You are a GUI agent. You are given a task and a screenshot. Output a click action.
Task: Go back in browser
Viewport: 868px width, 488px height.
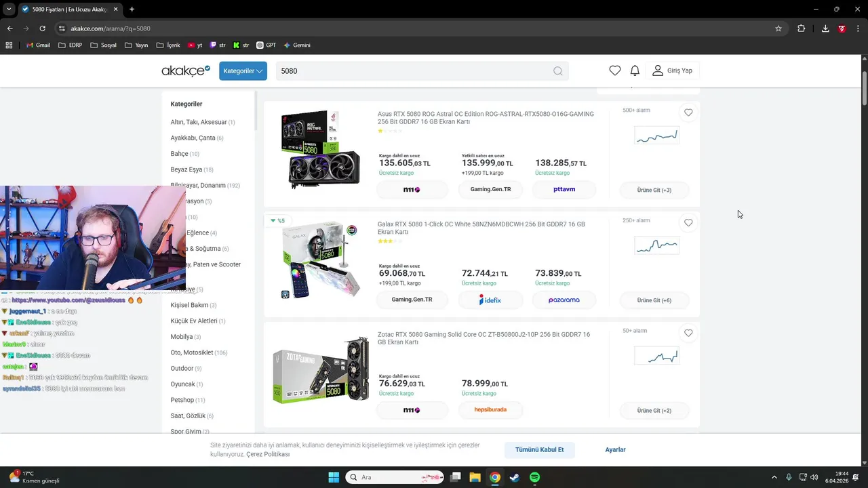click(x=9, y=28)
